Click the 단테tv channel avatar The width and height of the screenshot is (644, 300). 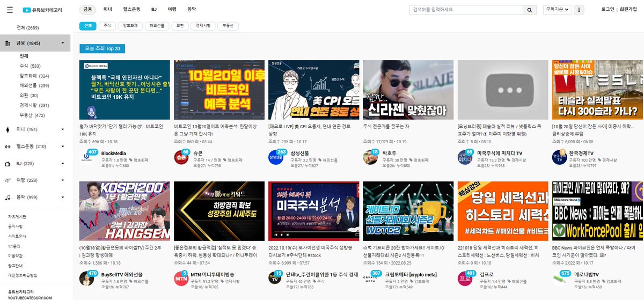point(276,277)
